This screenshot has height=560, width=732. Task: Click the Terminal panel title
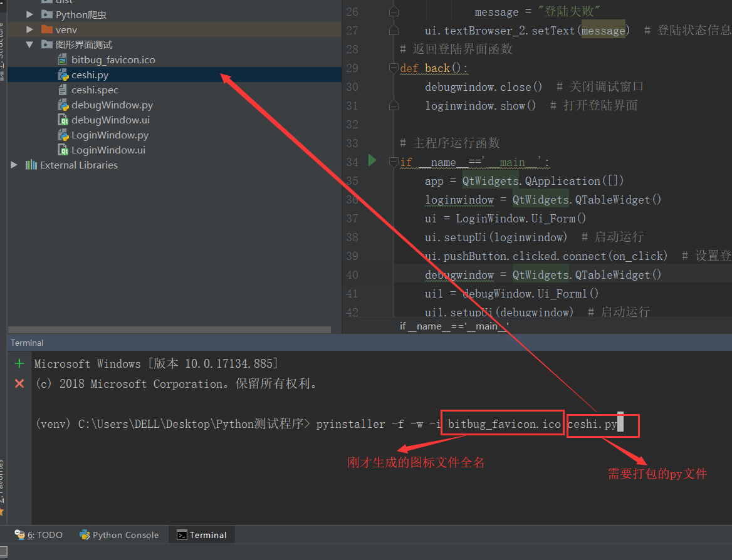[27, 343]
